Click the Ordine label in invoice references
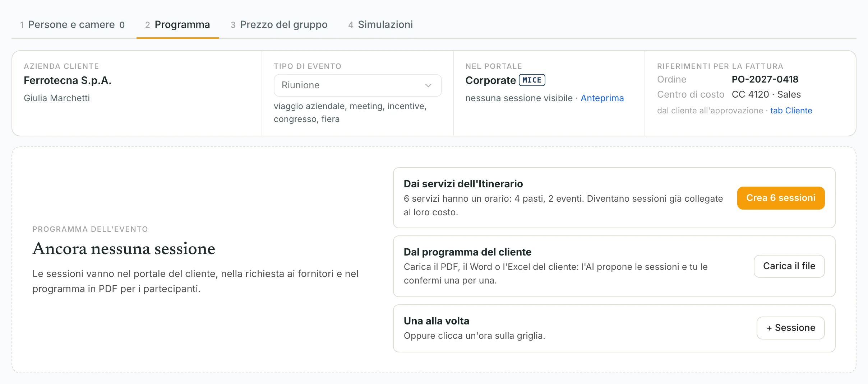Viewport: 868px width, 384px height. (671, 79)
